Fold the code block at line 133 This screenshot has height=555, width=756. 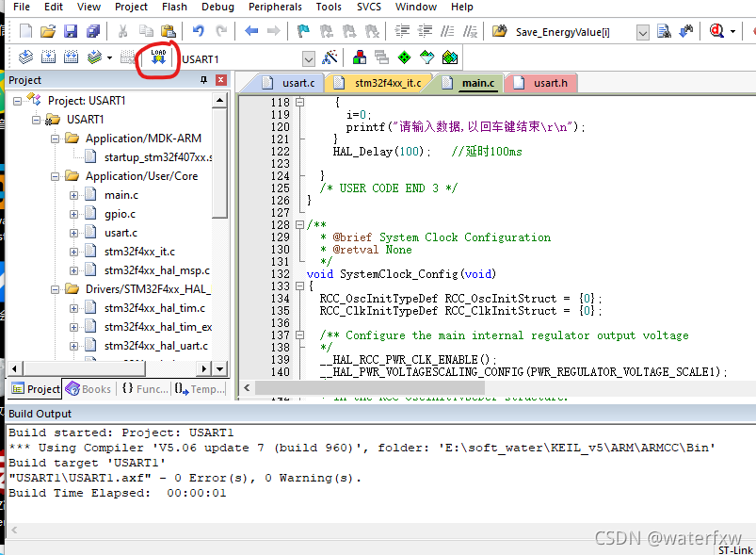point(299,286)
